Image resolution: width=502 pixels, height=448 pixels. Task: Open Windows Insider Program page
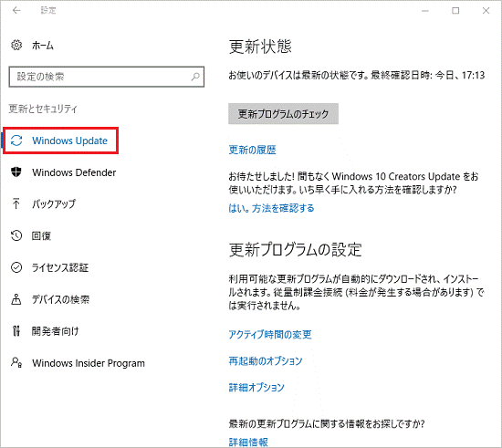(x=89, y=363)
